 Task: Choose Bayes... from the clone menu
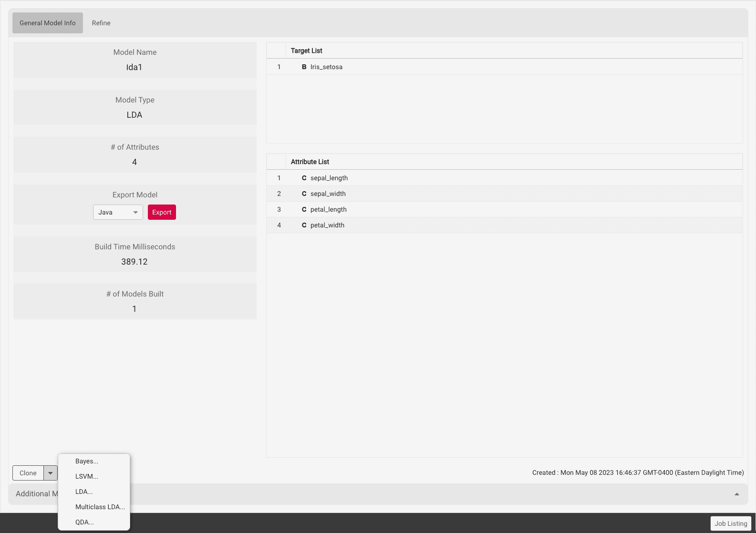[94, 461]
